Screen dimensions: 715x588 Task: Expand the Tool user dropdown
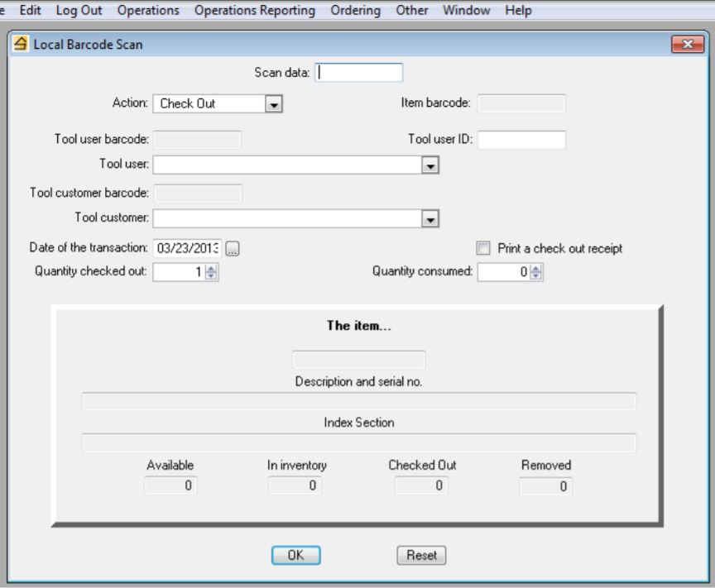click(x=430, y=165)
